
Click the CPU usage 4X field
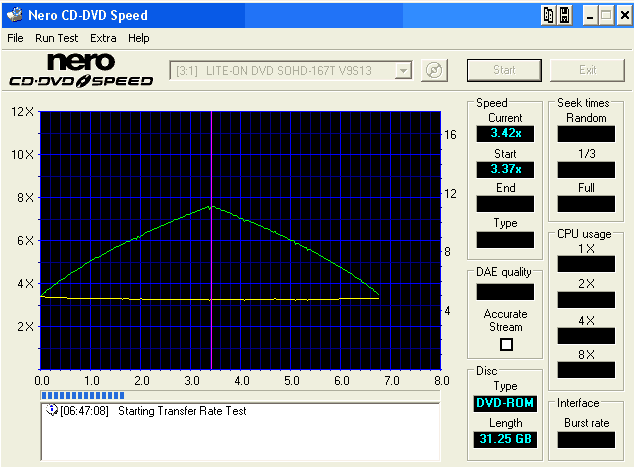(586, 336)
